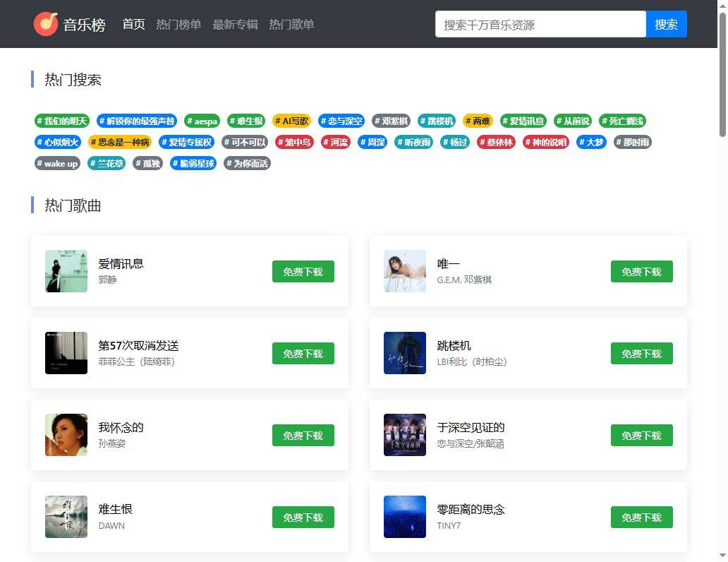Viewport: 728px width, 562px height.
Task: Open the 热门歌单 navigation item
Action: pos(291,23)
